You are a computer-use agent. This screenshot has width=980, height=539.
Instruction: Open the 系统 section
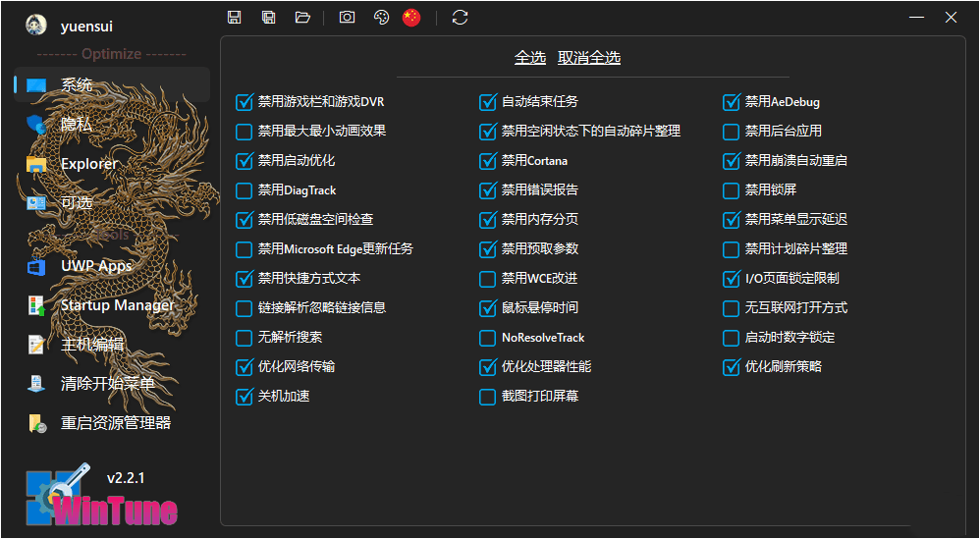coord(112,85)
